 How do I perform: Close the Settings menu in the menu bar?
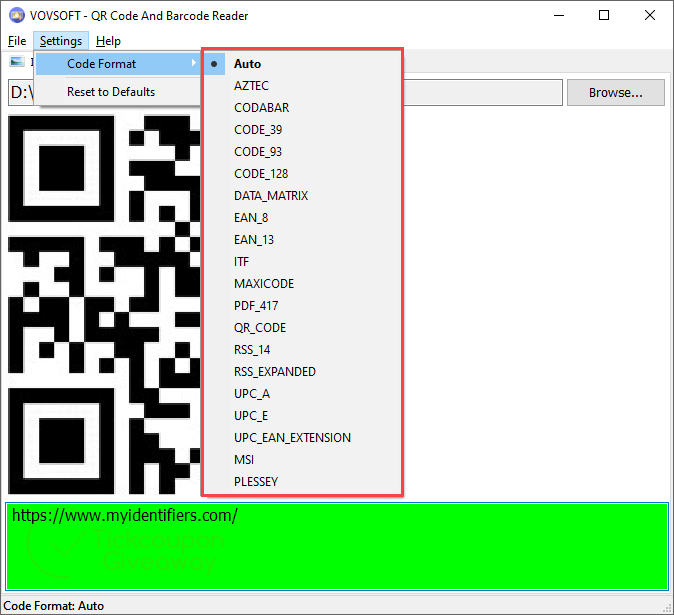61,41
